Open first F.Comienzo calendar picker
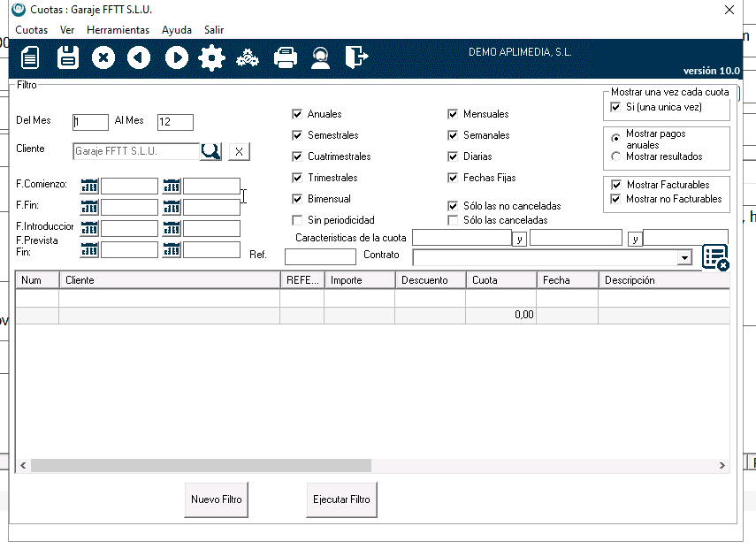Image resolution: width=756 pixels, height=549 pixels. 89,186
